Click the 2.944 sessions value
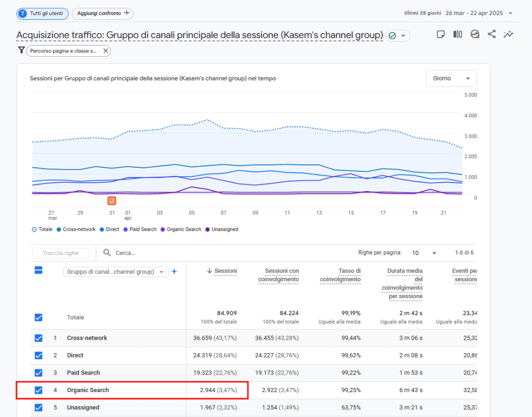 (208, 390)
